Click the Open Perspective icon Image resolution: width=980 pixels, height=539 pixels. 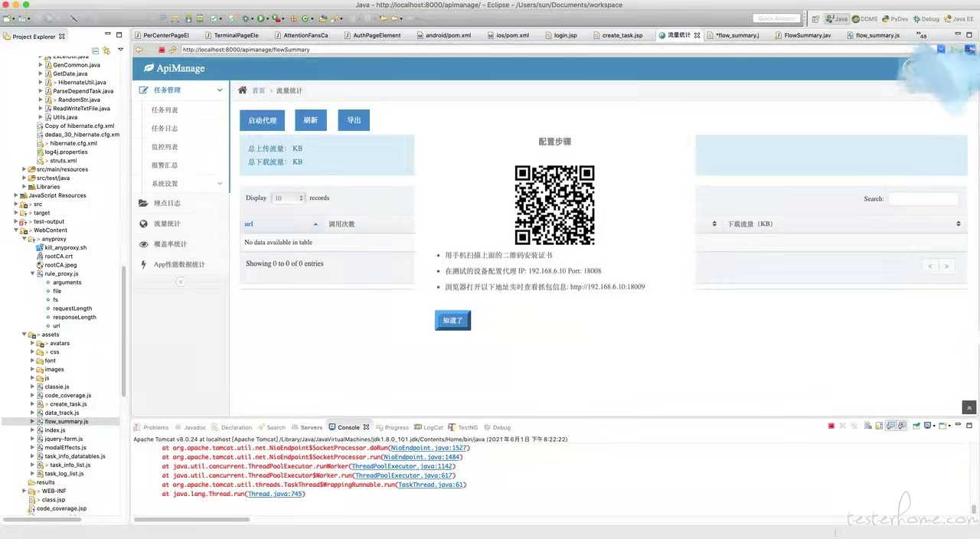tap(816, 19)
